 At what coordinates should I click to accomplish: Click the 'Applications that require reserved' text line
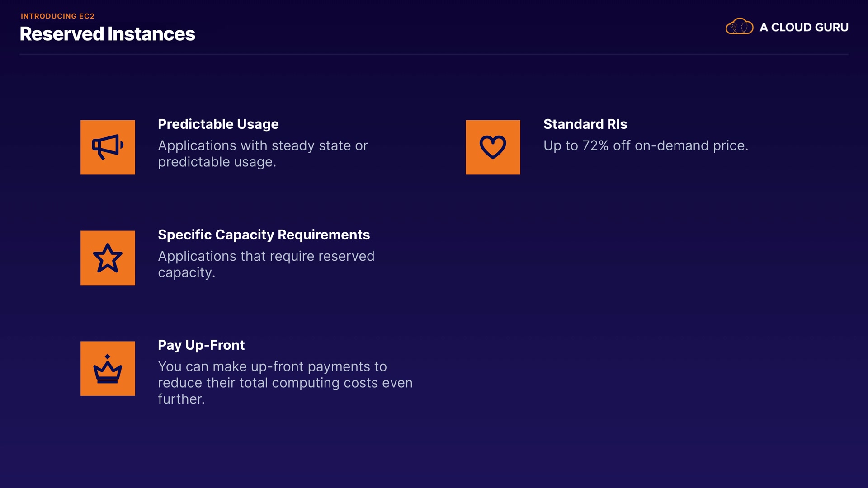(x=266, y=257)
